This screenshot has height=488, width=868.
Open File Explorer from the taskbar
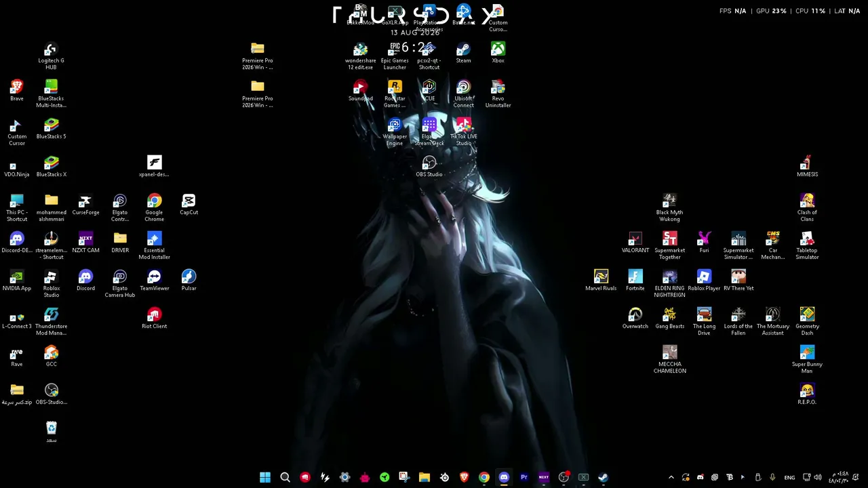point(425,477)
